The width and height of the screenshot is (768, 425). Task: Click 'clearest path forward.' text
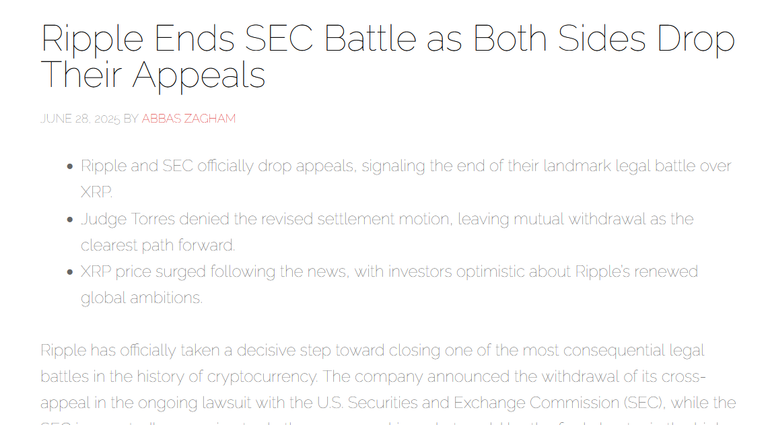(158, 245)
